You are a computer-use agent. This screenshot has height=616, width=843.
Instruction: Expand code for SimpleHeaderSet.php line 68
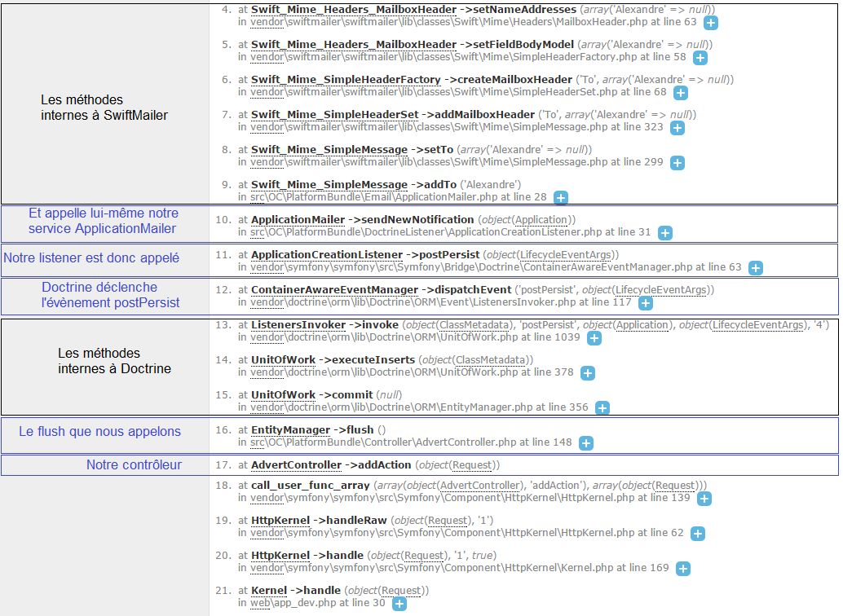(x=681, y=92)
